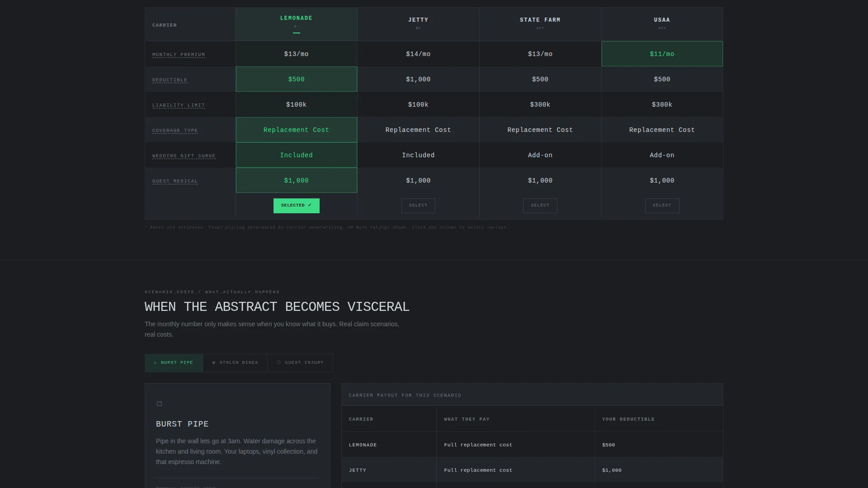Click the Stolen Bikes tab icon
Viewport: 868px width, 488px height.
pyautogui.click(x=214, y=363)
